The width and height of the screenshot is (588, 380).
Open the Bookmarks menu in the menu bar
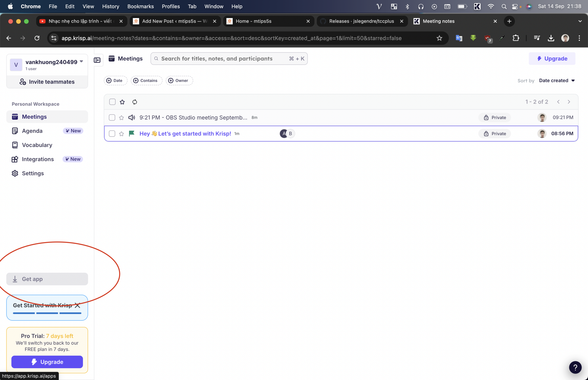pos(141,6)
